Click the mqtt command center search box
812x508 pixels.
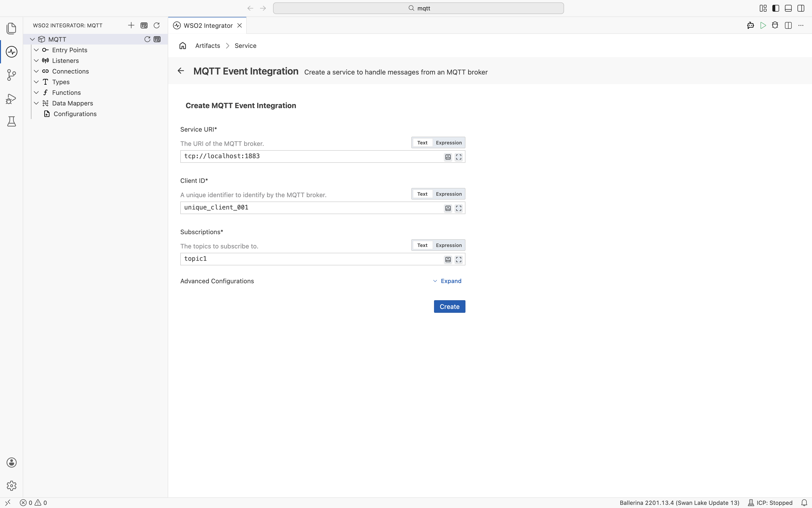click(418, 8)
